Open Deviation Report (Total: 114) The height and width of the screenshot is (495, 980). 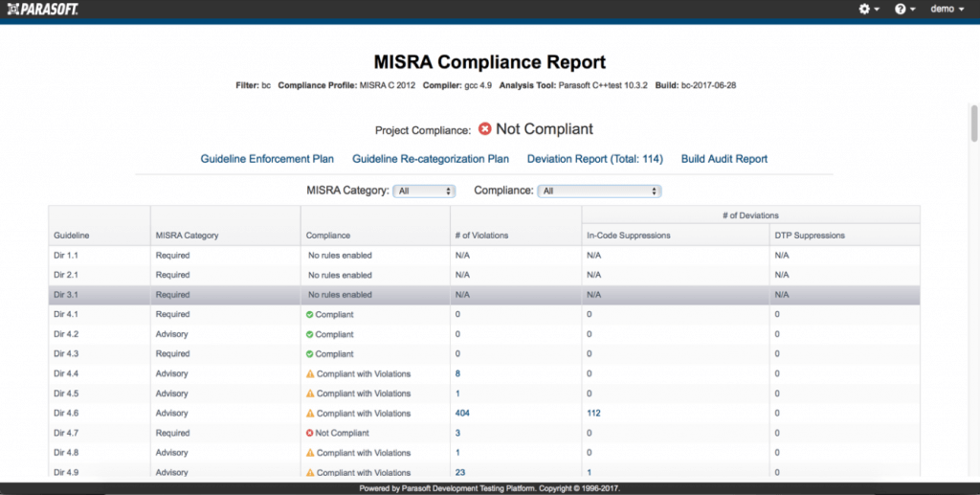coord(594,159)
